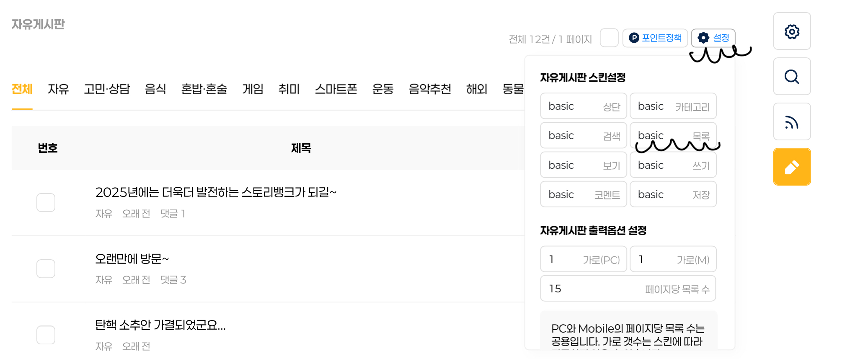The width and height of the screenshot is (868, 359).
Task: Switch to the 고민·상담 category tab
Action: pos(107,89)
